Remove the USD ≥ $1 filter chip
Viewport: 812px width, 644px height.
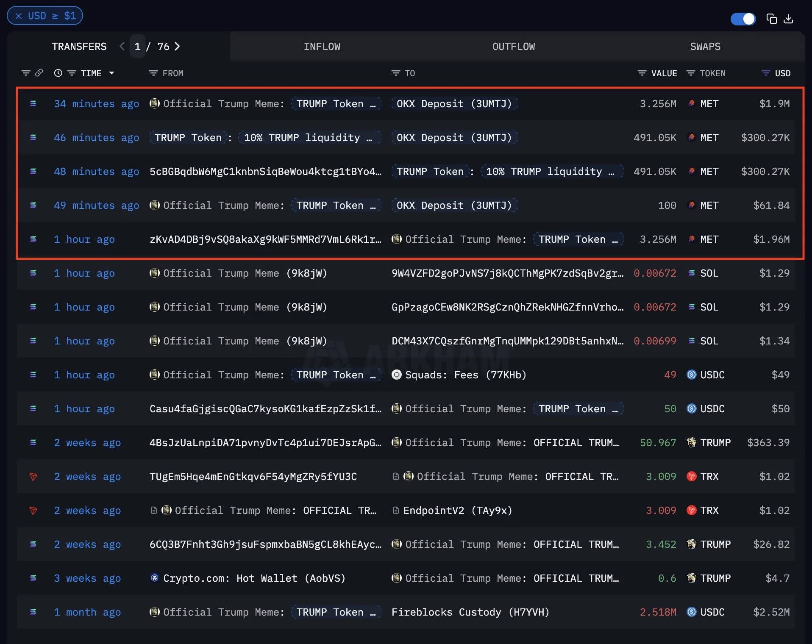[x=19, y=16]
